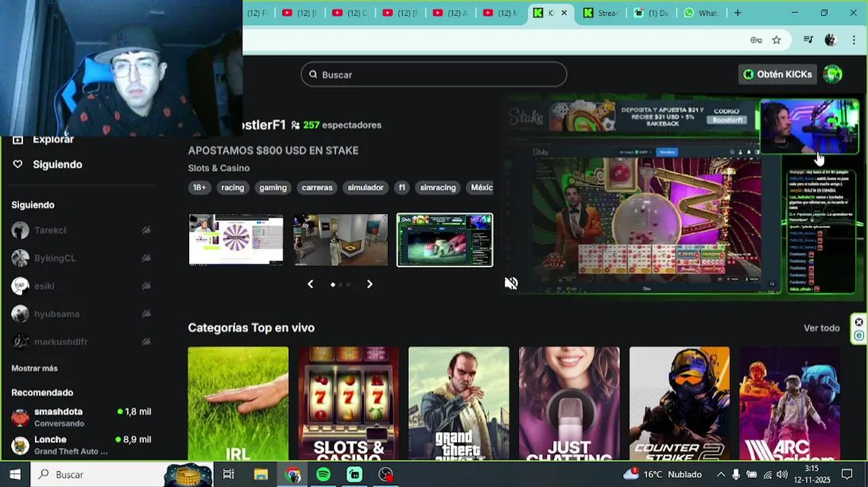
Task: Open the green robot app on taskbar
Action: 355,474
